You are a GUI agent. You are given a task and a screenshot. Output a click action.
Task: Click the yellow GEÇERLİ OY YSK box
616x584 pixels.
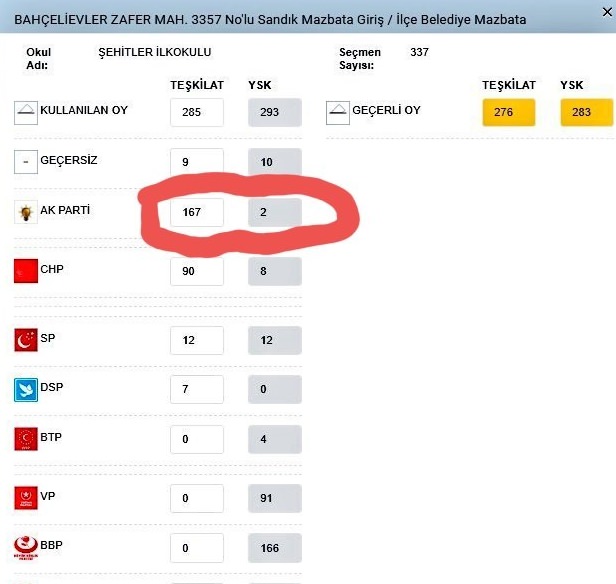pos(585,112)
